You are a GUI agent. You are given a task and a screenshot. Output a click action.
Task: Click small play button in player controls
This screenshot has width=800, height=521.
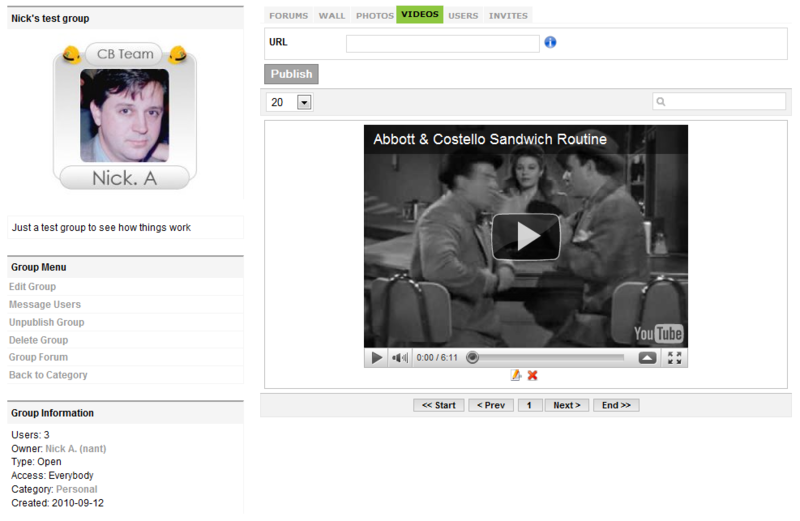[377, 358]
